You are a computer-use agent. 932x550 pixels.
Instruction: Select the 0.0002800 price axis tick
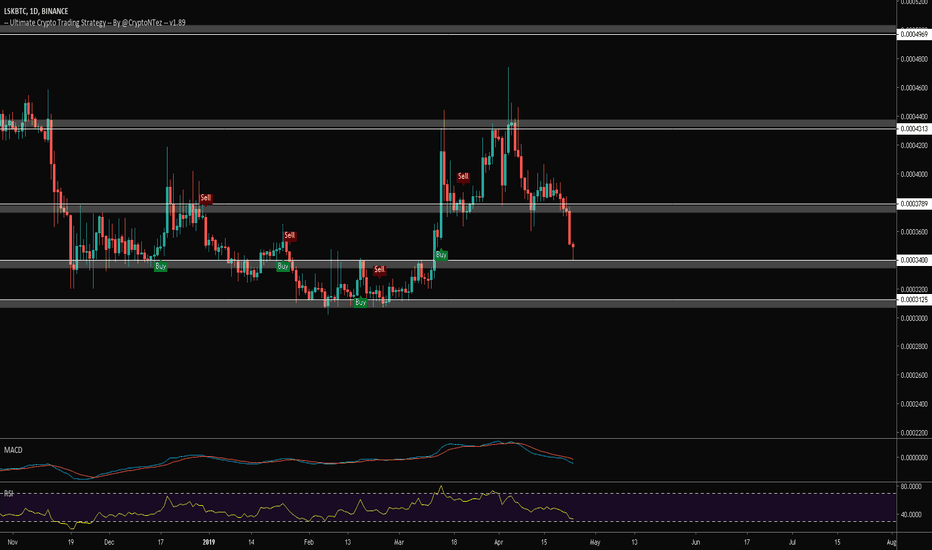[914, 346]
